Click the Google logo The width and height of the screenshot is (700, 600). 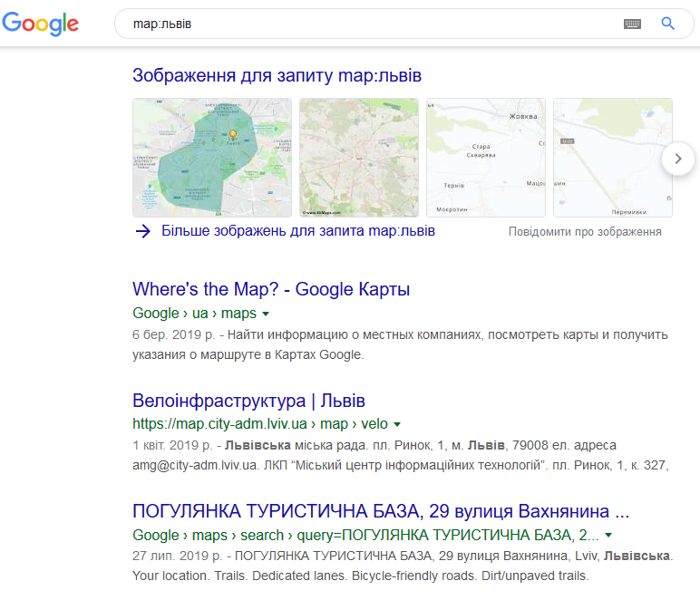tap(41, 24)
